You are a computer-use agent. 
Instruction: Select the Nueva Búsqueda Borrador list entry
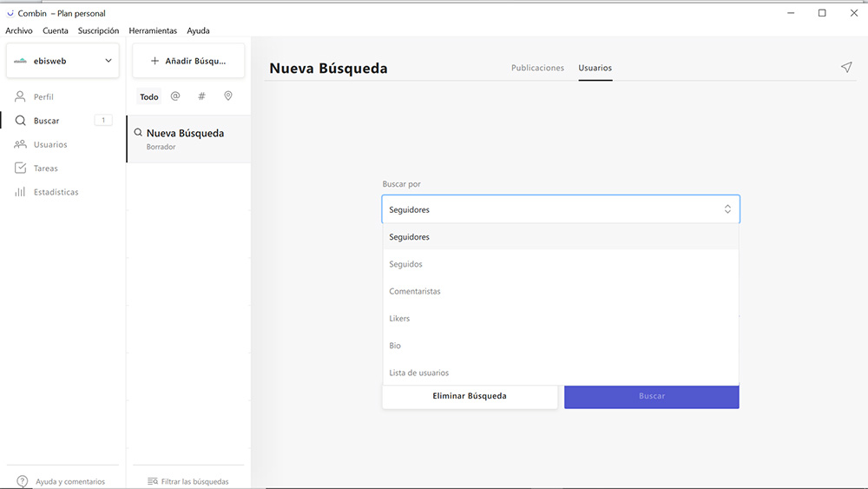tap(188, 139)
